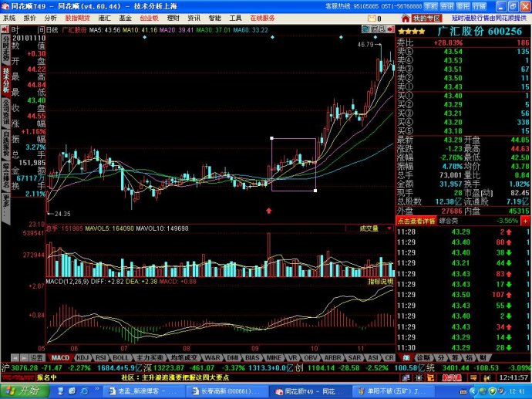The height and width of the screenshot is (399, 532).
Task: Select the KDJ indicator tab
Action: 82,357
